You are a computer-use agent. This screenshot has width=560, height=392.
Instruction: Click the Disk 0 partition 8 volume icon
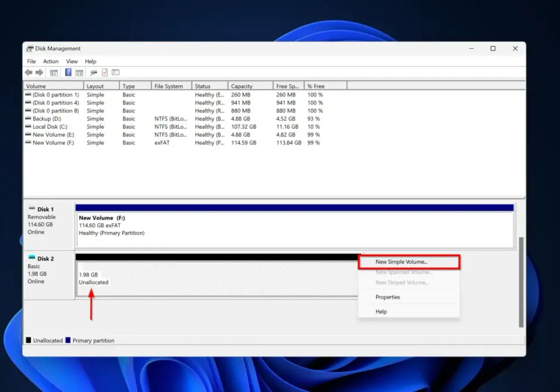point(28,110)
